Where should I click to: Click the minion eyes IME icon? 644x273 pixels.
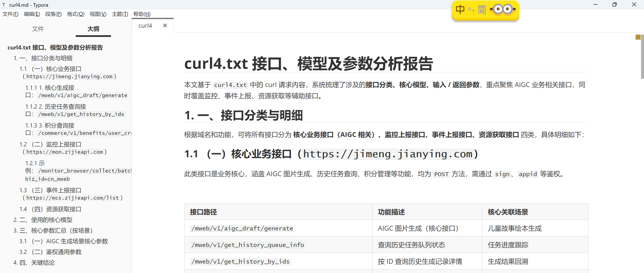(x=502, y=9)
